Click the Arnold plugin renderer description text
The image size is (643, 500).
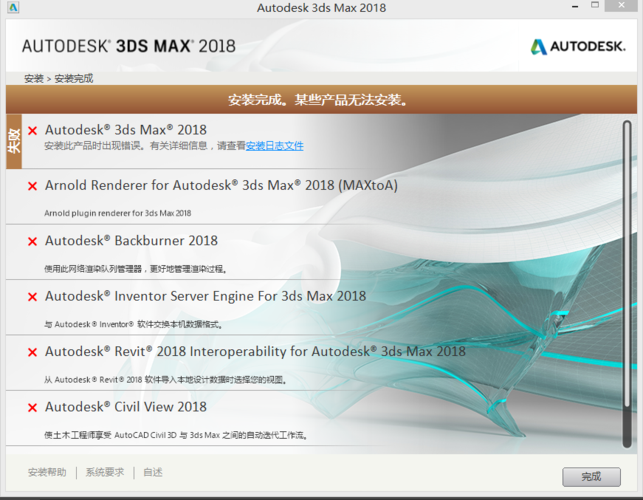point(118,213)
